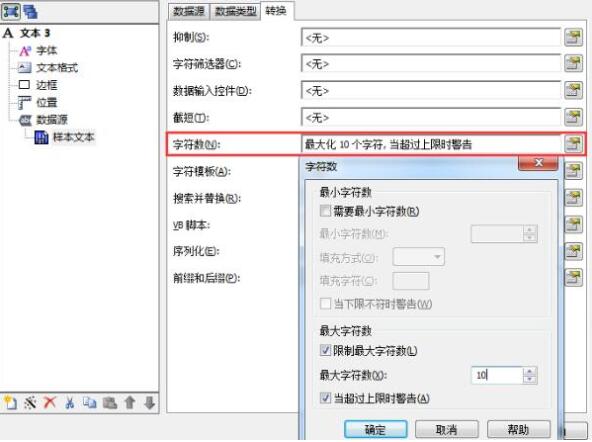The height and width of the screenshot is (442, 592).
Task: Click the wizard wand icon in the bottom toolbar
Action: (x=30, y=402)
